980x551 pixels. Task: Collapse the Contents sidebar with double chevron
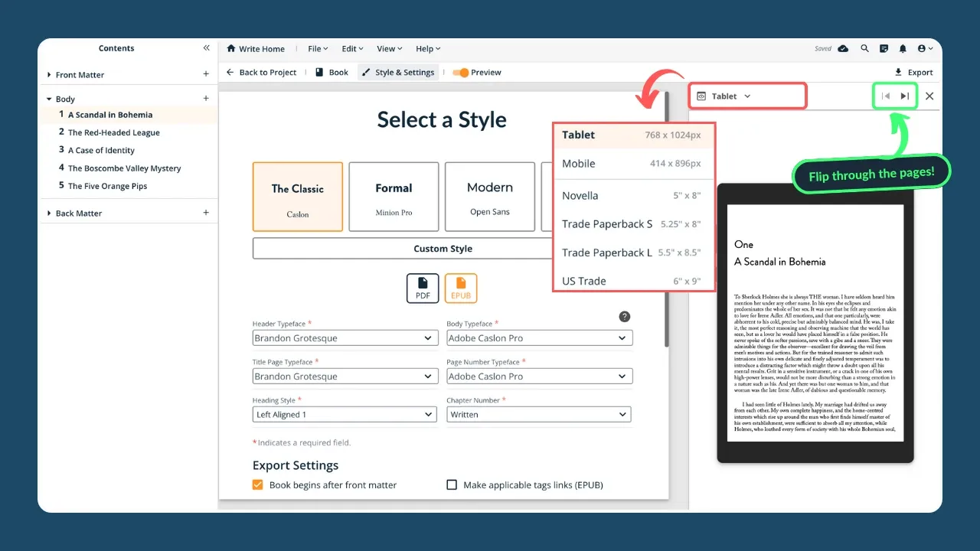point(206,48)
